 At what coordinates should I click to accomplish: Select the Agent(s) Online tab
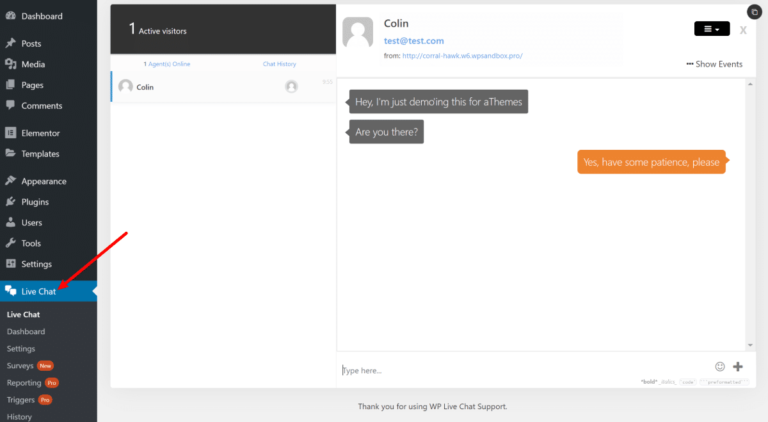[167, 64]
